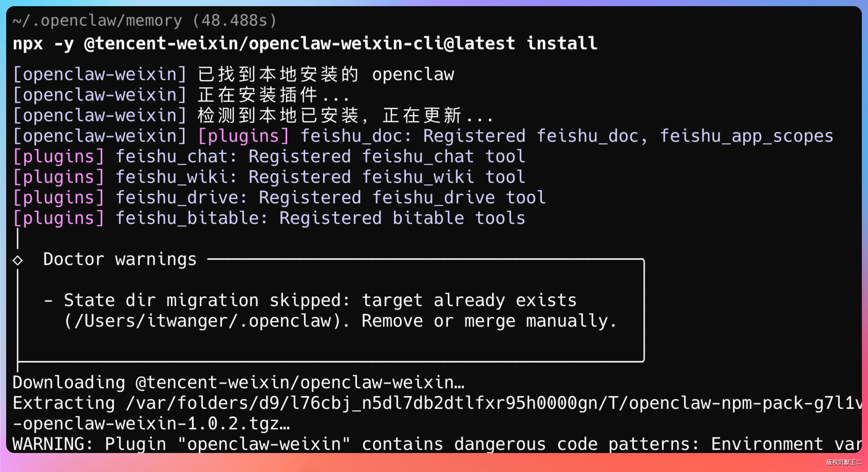The image size is (868, 472).
Task: Click the pink [plugins] tag before feishu_doc
Action: (x=243, y=136)
